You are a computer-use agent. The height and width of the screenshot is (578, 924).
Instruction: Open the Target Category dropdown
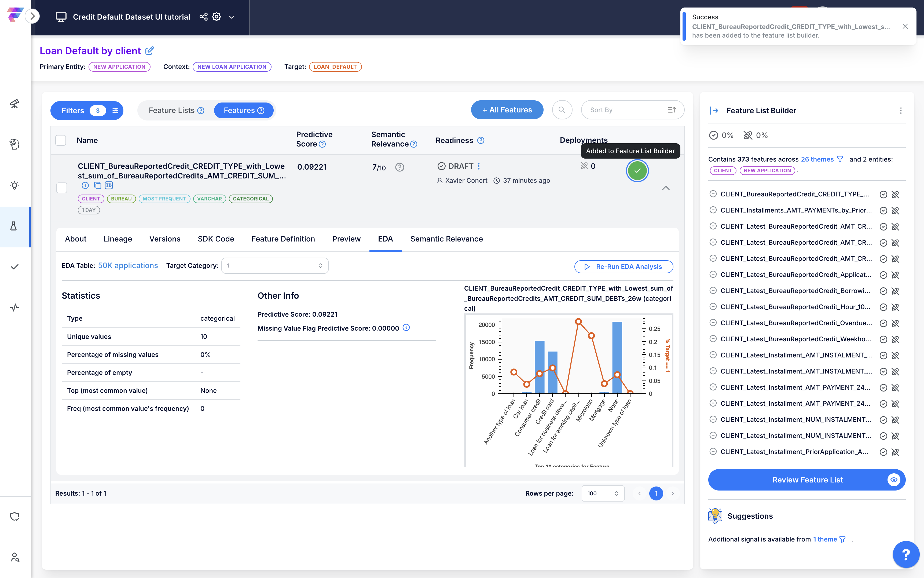coord(275,266)
